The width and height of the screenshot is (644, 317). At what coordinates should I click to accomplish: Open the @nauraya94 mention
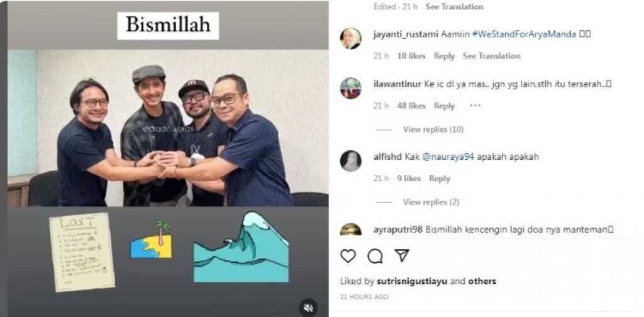(x=448, y=157)
